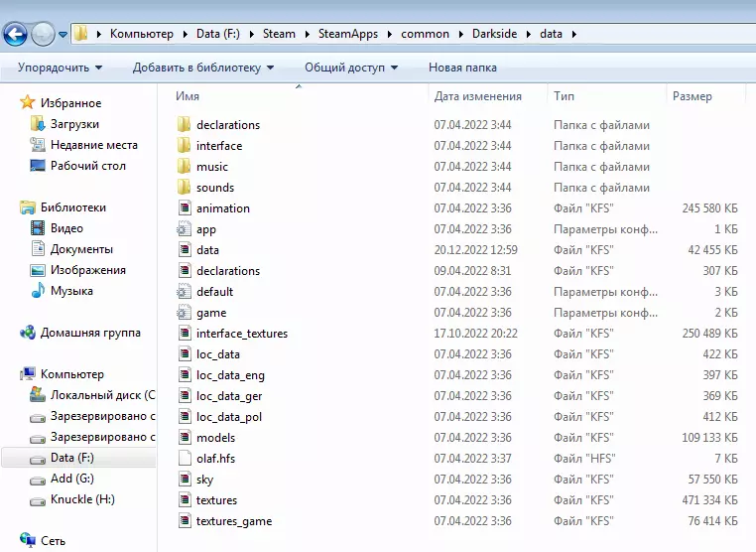Select declarations KFS file dated 09.04.2022
756x552 pixels.
point(228,271)
